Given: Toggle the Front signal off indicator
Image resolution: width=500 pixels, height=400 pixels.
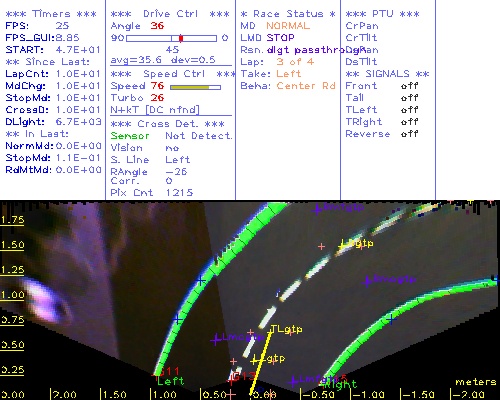Looking at the screenshot, I should pos(410,86).
